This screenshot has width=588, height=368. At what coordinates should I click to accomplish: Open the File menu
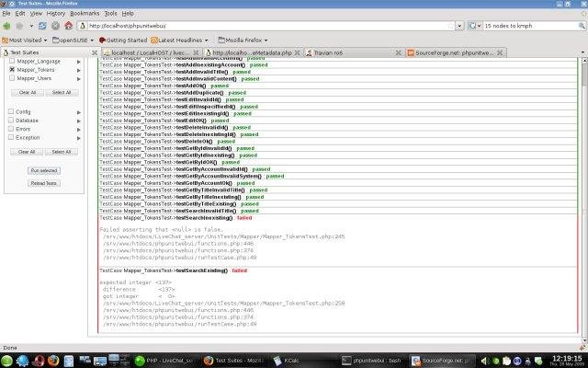coord(6,13)
